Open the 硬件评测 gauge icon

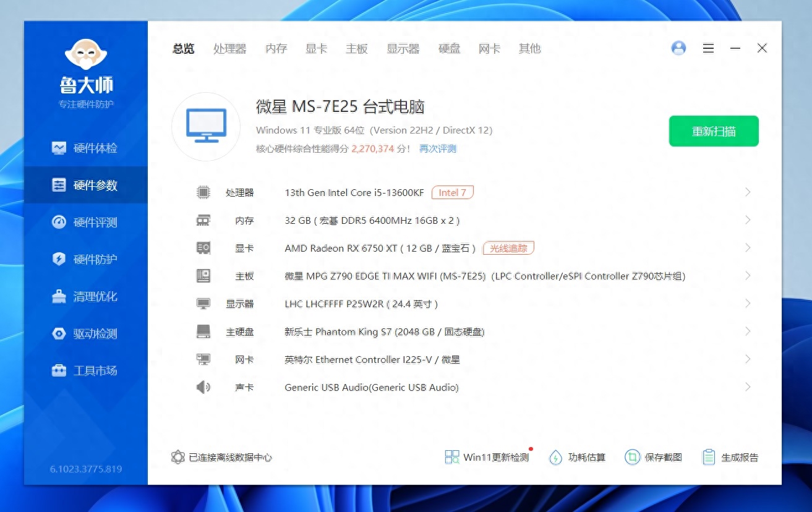coord(59,223)
